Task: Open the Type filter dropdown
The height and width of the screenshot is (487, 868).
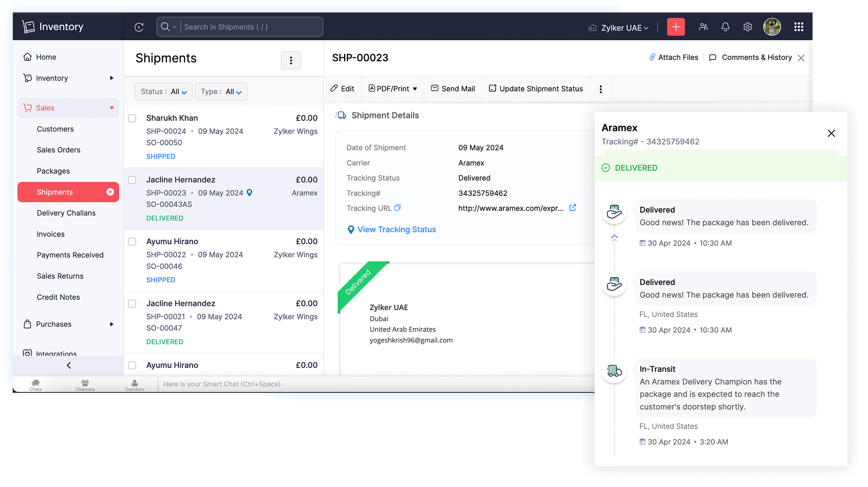Action: tap(221, 91)
